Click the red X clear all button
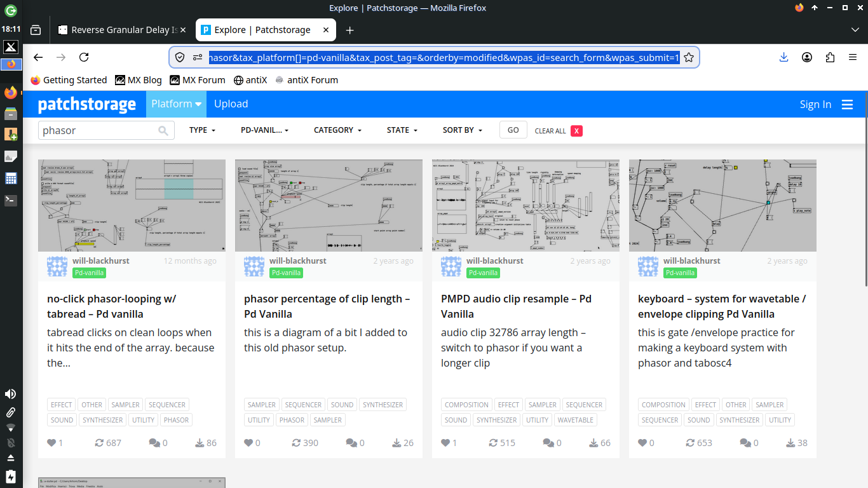 [x=576, y=131]
